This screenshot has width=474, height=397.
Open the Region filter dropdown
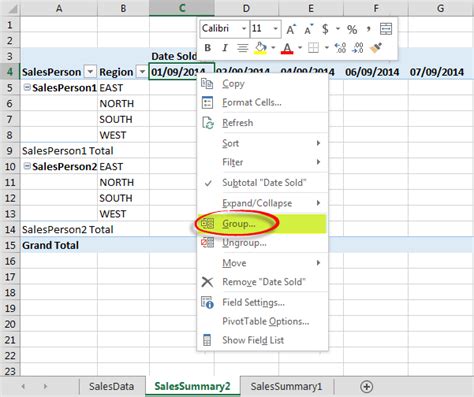(142, 72)
